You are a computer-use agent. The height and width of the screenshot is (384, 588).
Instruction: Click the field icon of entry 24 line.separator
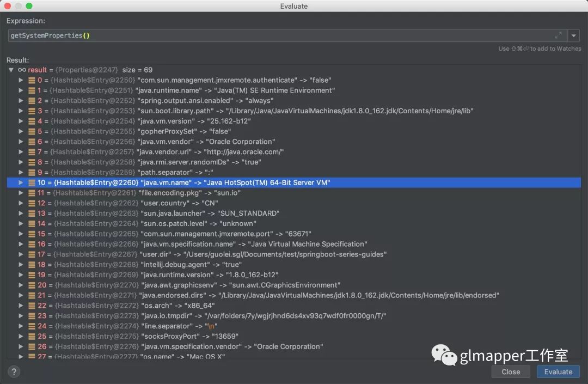(x=32, y=326)
